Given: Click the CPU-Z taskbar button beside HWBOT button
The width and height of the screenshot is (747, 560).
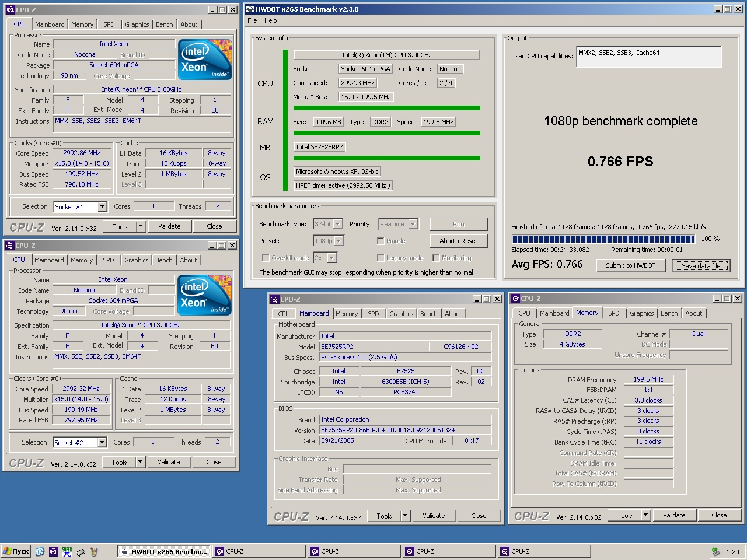Looking at the screenshot, I should click(x=259, y=551).
